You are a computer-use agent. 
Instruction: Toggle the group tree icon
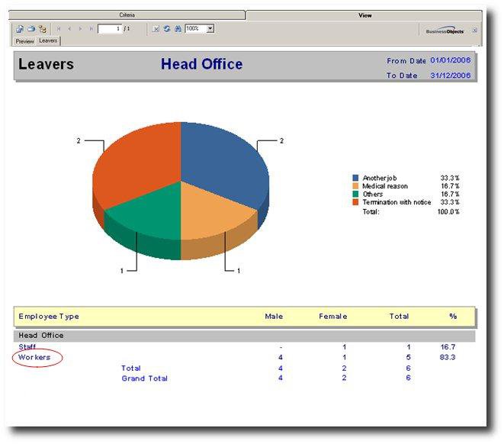tap(43, 29)
